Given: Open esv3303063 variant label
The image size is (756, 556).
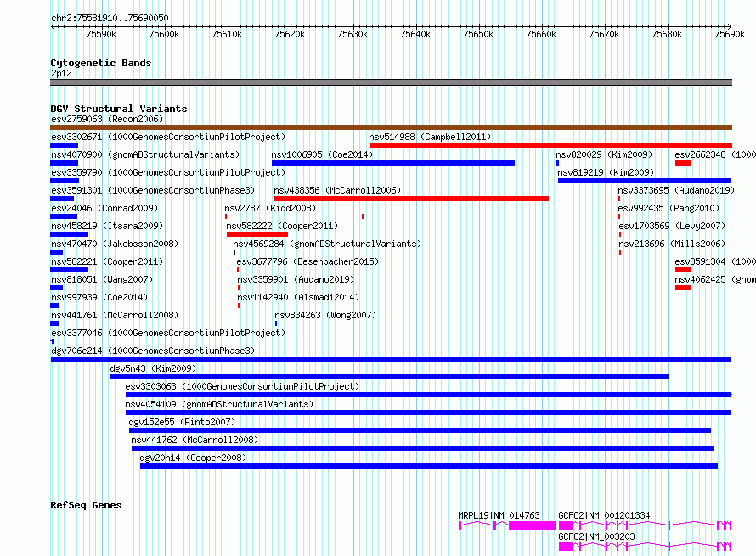Looking at the screenshot, I should pos(243,386).
